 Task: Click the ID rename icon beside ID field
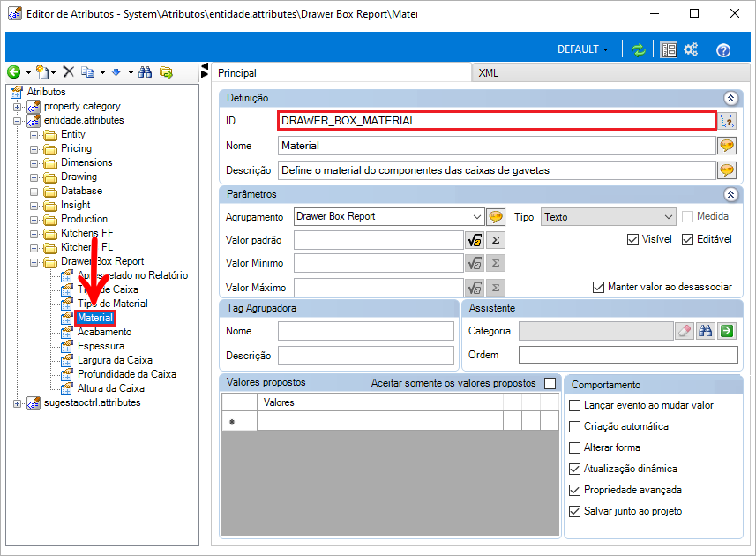pyautogui.click(x=727, y=121)
